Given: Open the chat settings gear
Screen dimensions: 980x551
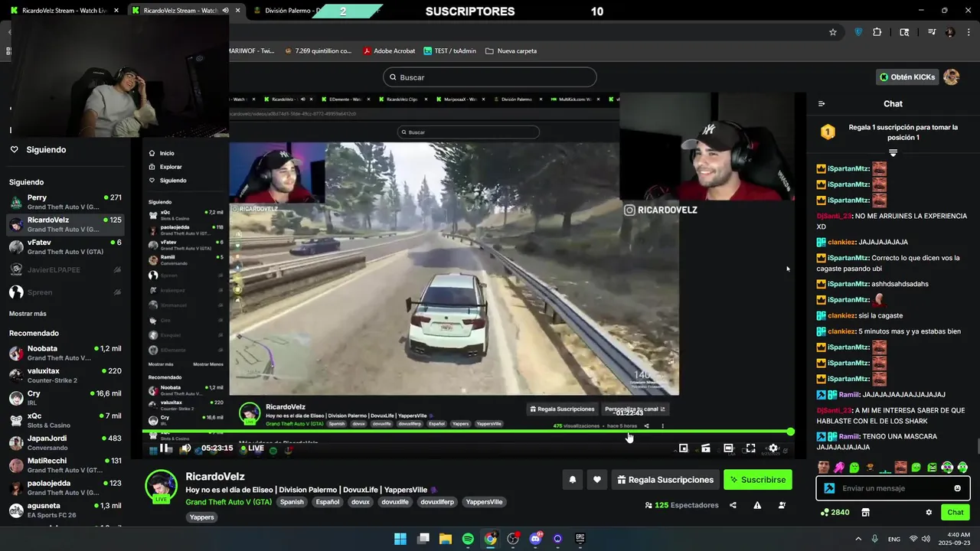Looking at the screenshot, I should click(x=929, y=512).
